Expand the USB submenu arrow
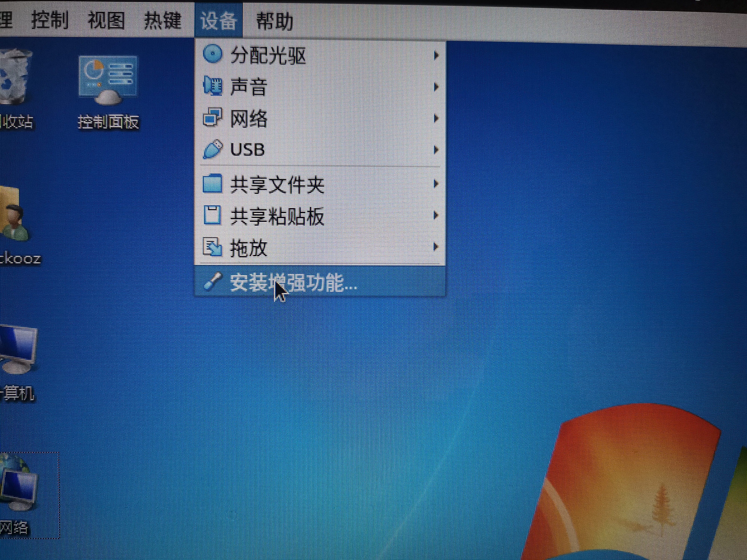Viewport: 747px width, 560px height. 436,150
